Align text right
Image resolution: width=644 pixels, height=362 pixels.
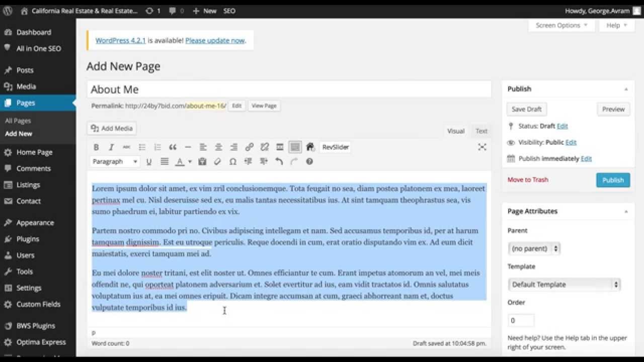click(x=234, y=147)
